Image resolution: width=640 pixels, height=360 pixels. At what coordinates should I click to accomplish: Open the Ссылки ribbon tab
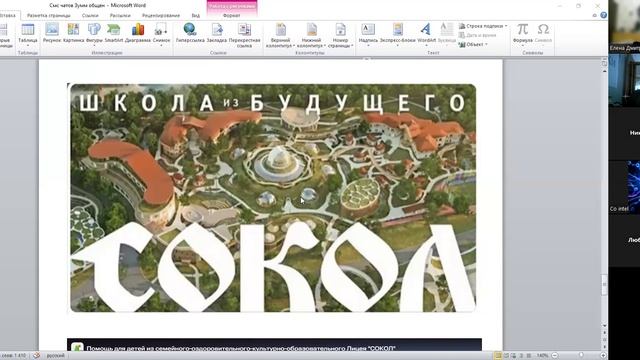[x=90, y=16]
